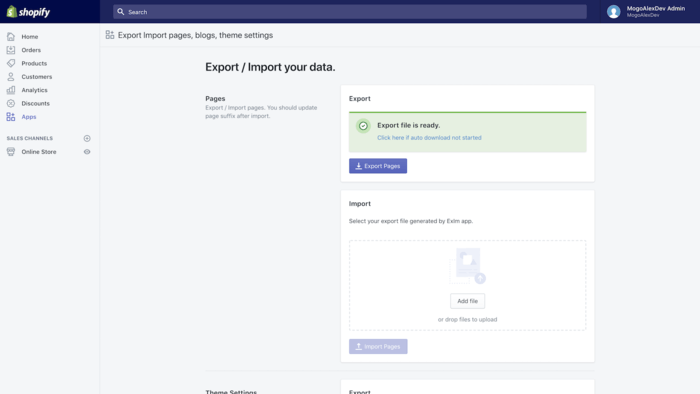Click the 'Export file is ready.' message

pyautogui.click(x=408, y=125)
